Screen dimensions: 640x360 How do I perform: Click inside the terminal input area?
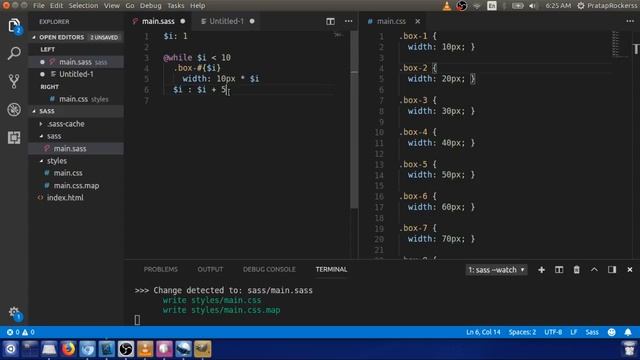click(137, 320)
